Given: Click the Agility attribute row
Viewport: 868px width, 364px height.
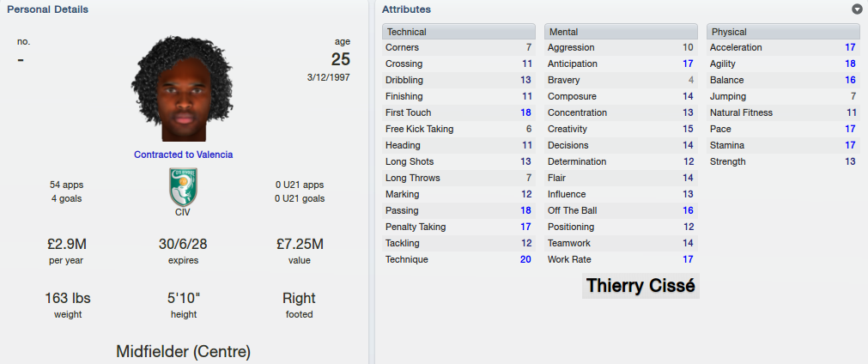Looking at the screenshot, I should pyautogui.click(x=783, y=64).
